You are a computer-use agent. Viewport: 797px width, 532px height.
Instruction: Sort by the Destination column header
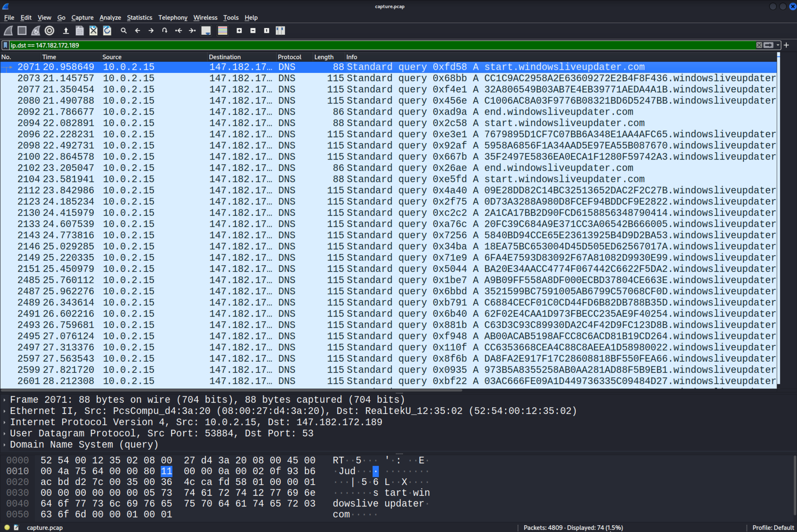point(241,57)
